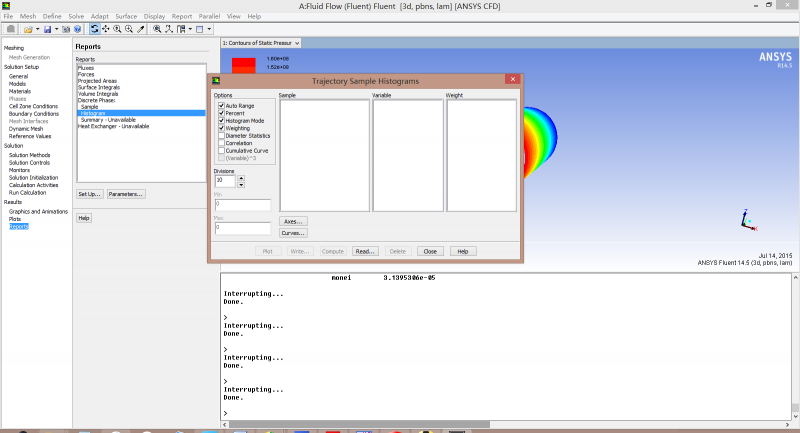Open dropdown next to window layout icon

click(x=209, y=29)
